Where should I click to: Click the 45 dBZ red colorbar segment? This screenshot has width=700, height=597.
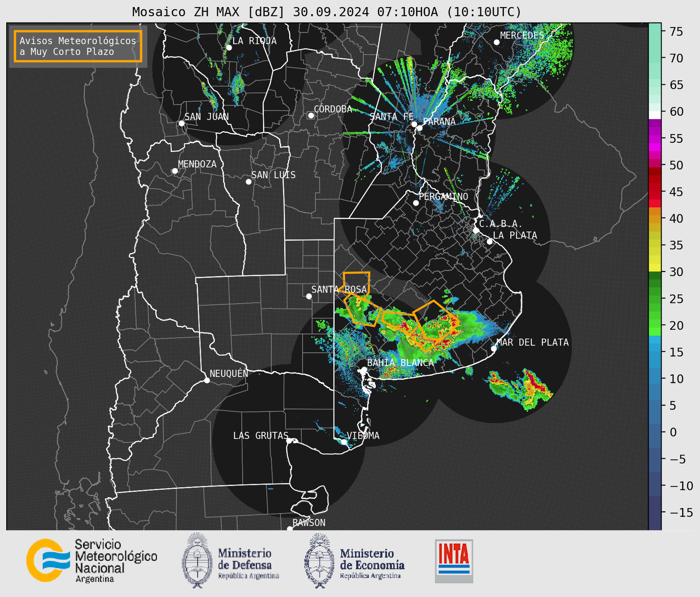pos(655,192)
